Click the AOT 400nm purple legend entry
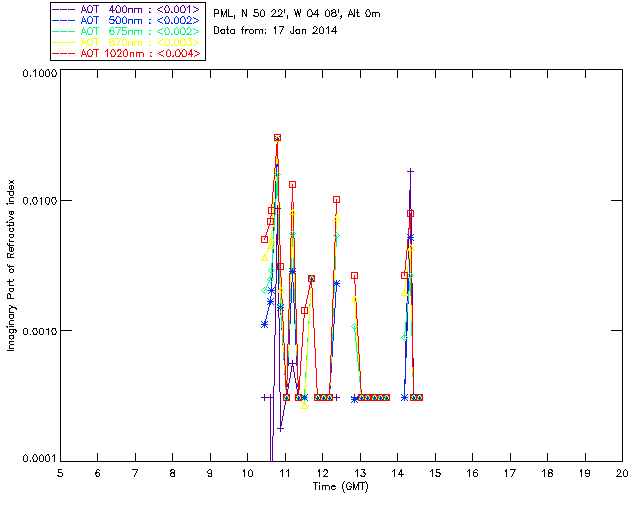The height and width of the screenshot is (512, 640). (x=127, y=9)
